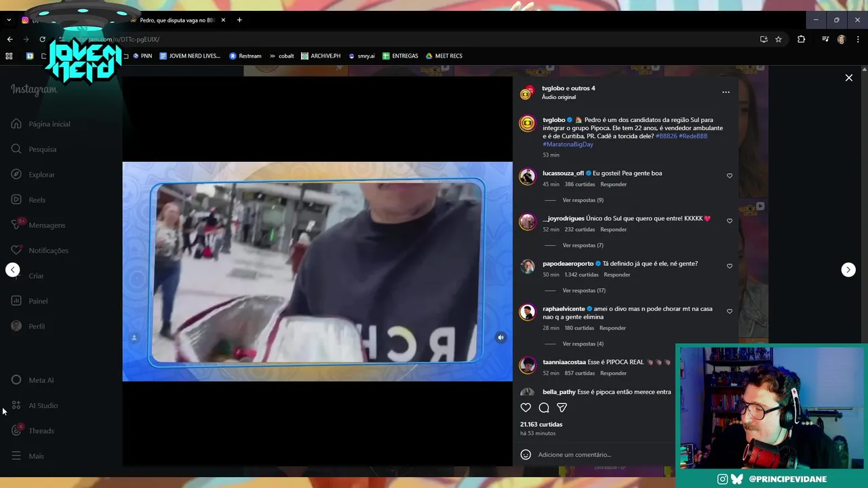Image resolution: width=868 pixels, height=488 pixels.
Task: Open PNN bookmark
Action: pos(142,56)
